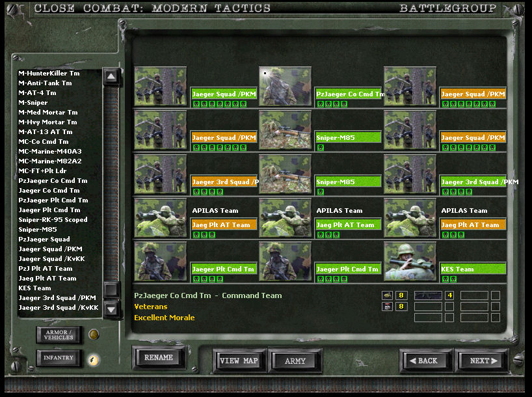Pick MC-Co Cmd Tm from the list
532x397 pixels.
pos(44,142)
